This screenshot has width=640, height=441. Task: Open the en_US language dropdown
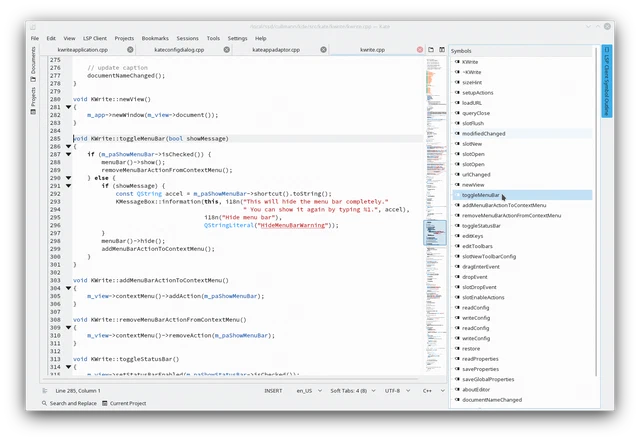[x=309, y=391]
